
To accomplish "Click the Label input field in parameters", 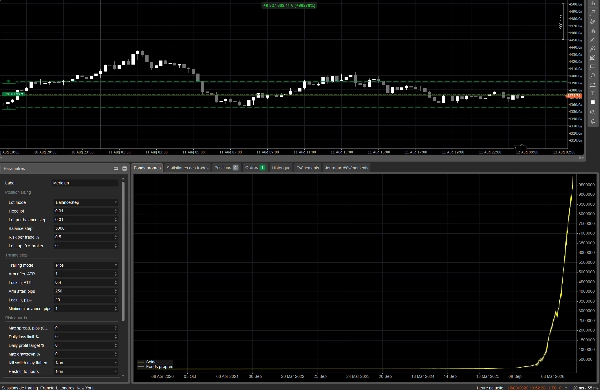I will [x=85, y=183].
